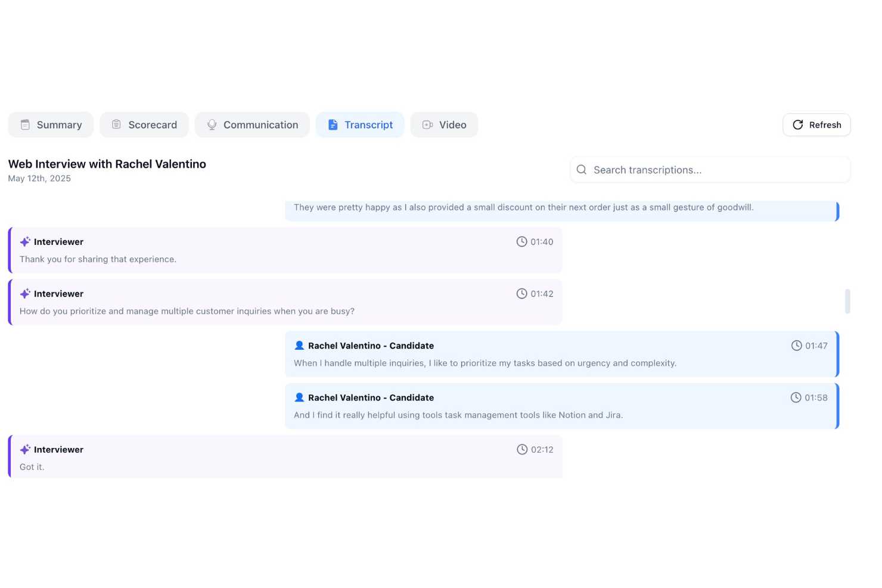Click the magnifier icon in search box

point(582,170)
